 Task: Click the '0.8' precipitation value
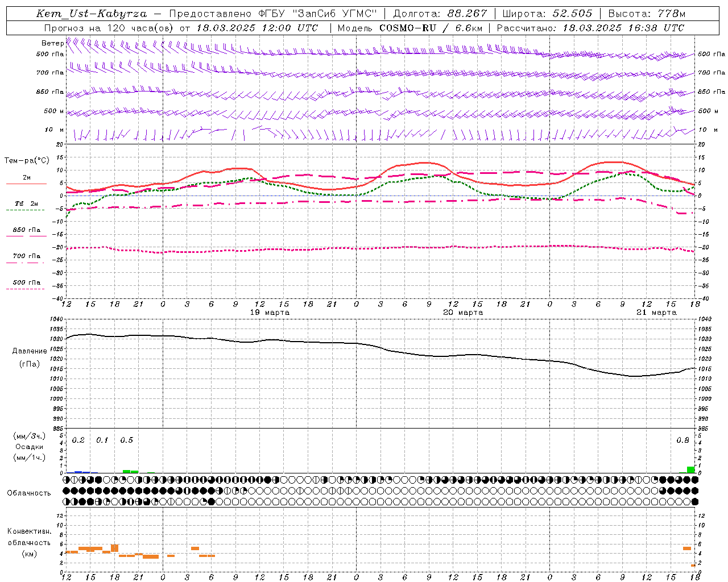tap(683, 440)
